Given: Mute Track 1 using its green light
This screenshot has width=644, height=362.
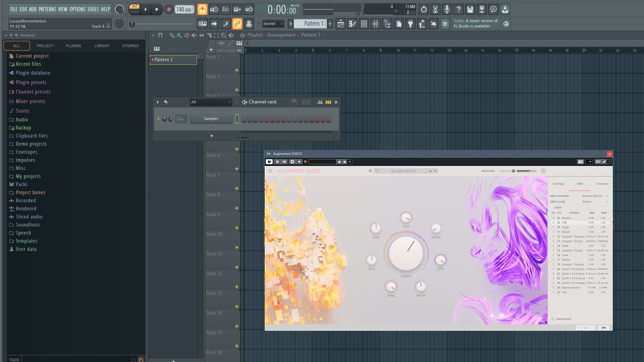Looking at the screenshot, I should click(237, 70).
